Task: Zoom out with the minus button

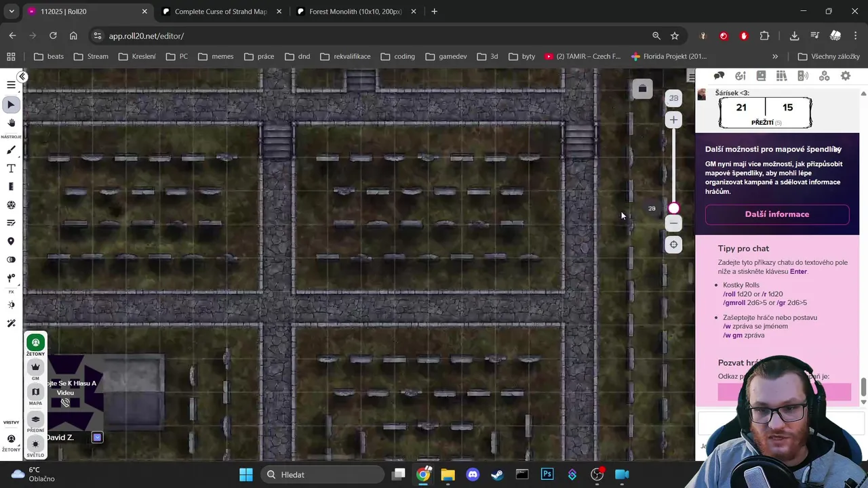Action: [673, 223]
